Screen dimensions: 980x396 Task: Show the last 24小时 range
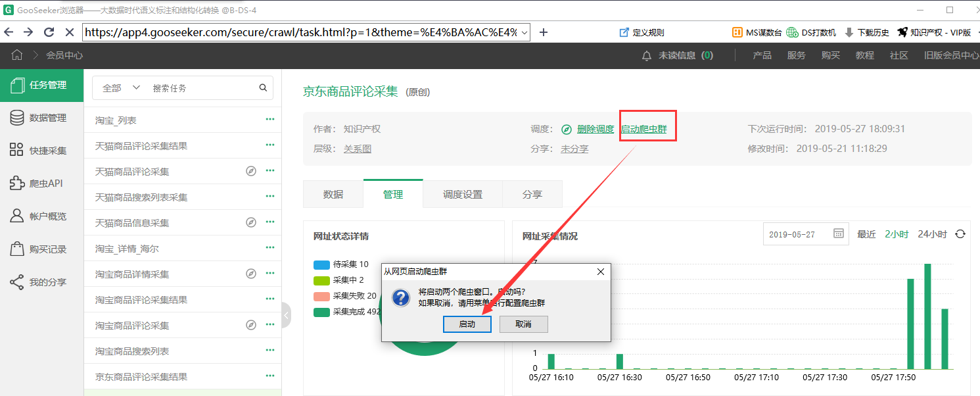(x=933, y=234)
